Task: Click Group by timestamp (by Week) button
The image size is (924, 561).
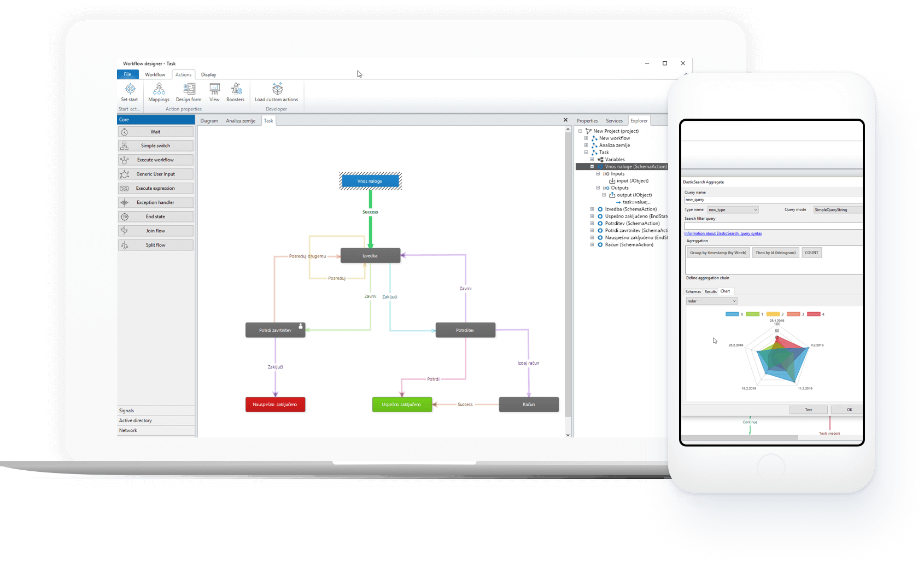Action: [718, 253]
